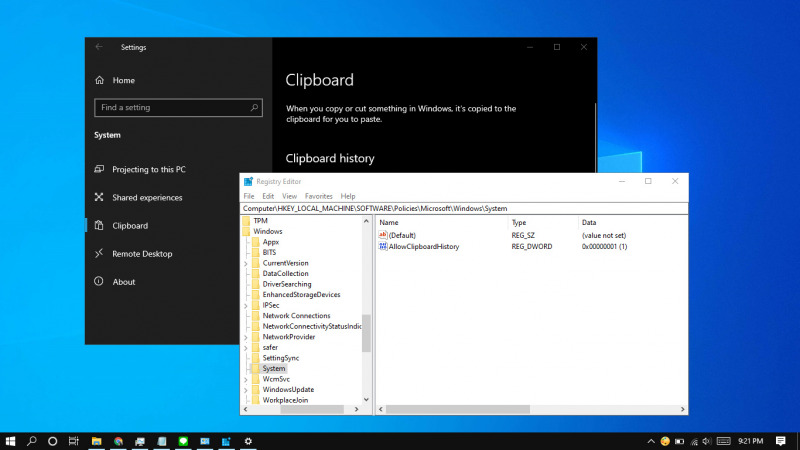
Task: Open taskbar search magnifier
Action: click(32, 441)
